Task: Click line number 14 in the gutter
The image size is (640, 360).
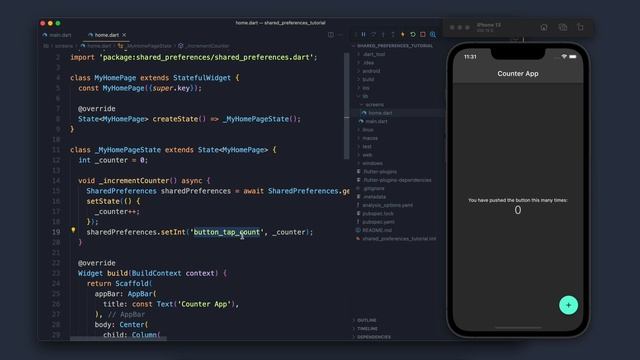Action: point(57,181)
